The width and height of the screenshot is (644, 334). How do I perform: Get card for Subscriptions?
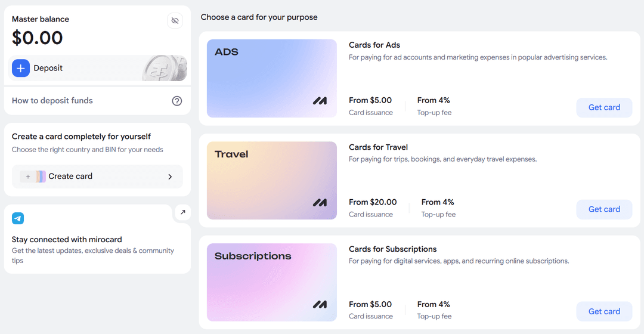[604, 311]
